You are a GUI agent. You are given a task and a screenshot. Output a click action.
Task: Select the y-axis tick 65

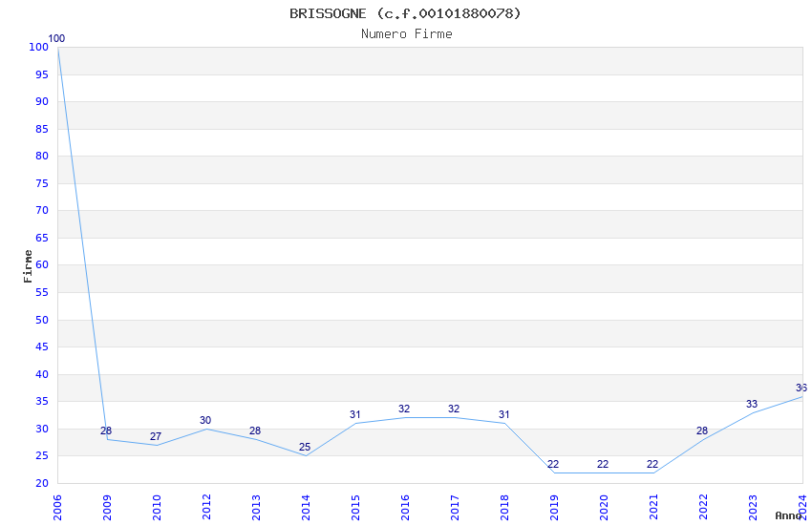click(x=42, y=238)
